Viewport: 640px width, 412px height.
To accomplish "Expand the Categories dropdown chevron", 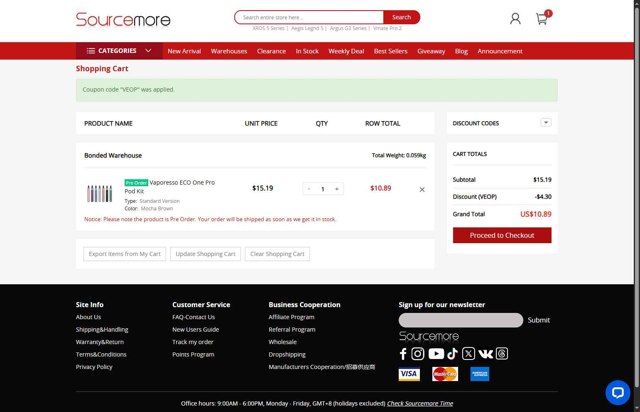I will [x=148, y=51].
